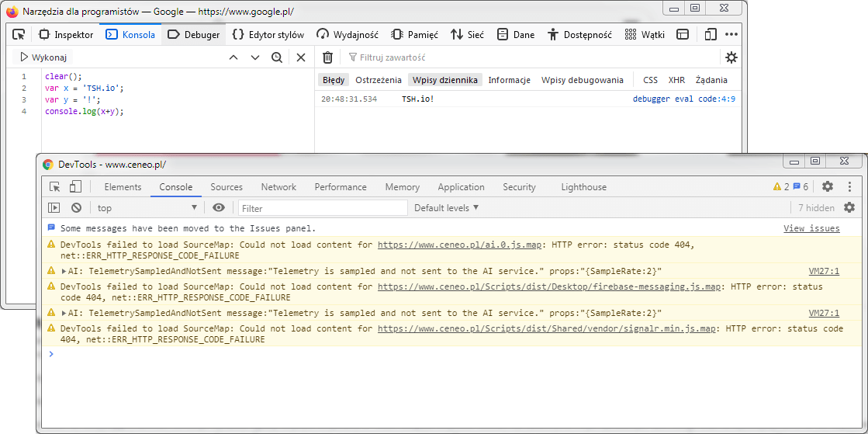868x434 pixels.
Task: Toggle the Ostrzeżenia filter button
Action: (x=379, y=80)
